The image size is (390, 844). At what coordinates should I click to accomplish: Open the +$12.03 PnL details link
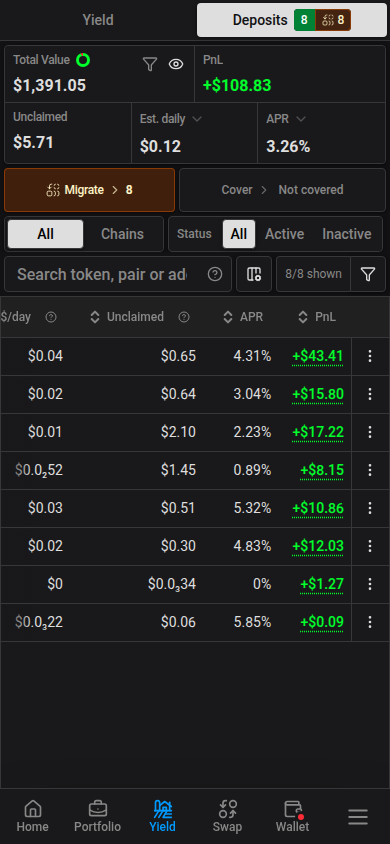click(x=317, y=546)
